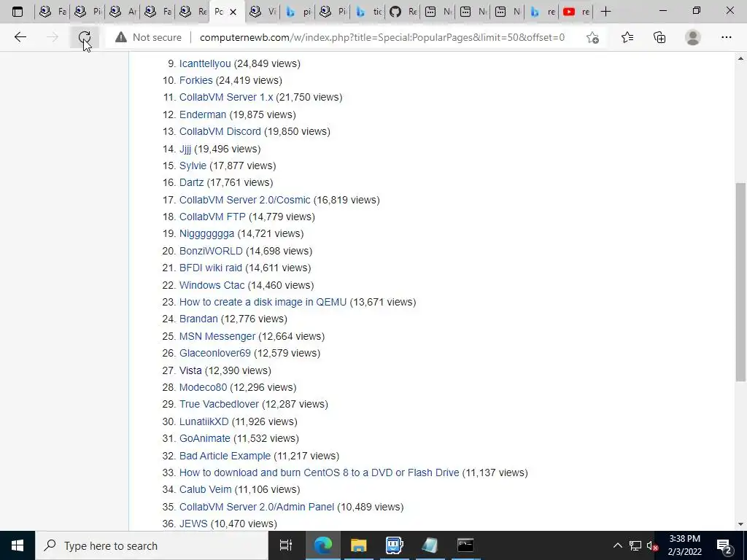The width and height of the screenshot is (747, 560).
Task: Open the CollabVM Server 2.0/Cosmic link
Action: click(x=244, y=200)
